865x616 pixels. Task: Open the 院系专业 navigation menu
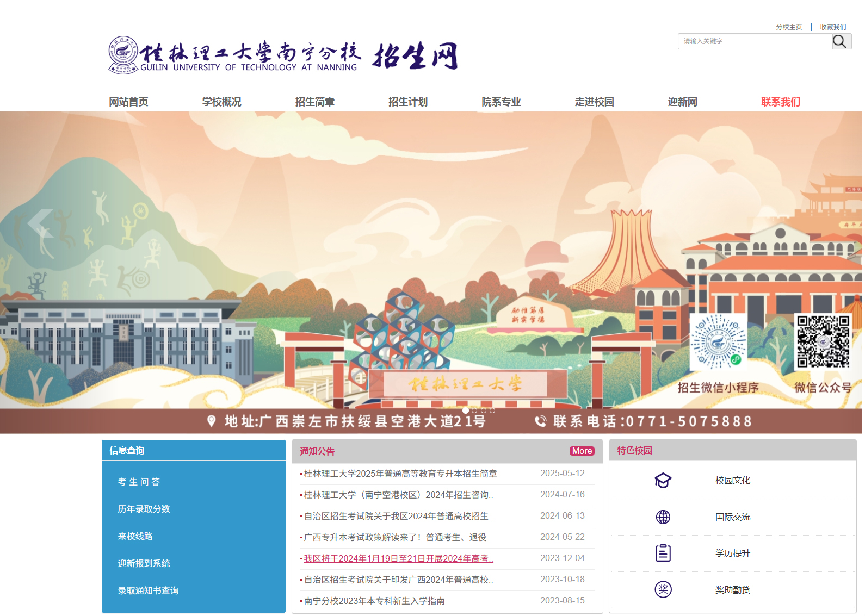501,102
